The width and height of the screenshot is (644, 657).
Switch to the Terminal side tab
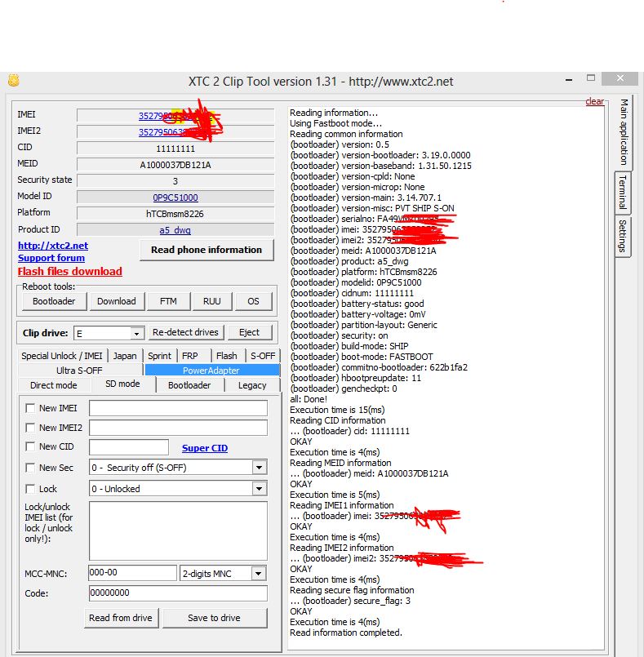(623, 192)
